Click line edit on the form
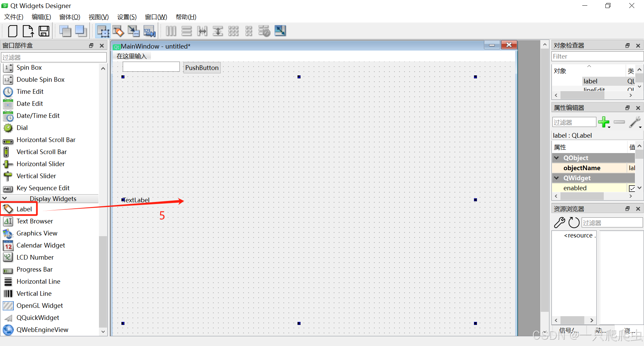644x346 pixels. click(x=151, y=67)
